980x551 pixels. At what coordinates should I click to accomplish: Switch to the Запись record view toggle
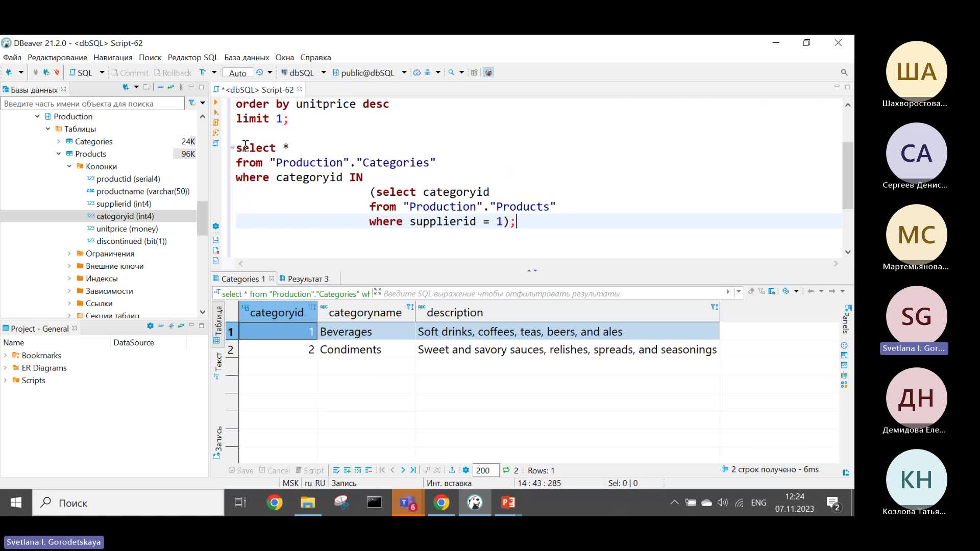click(x=218, y=442)
